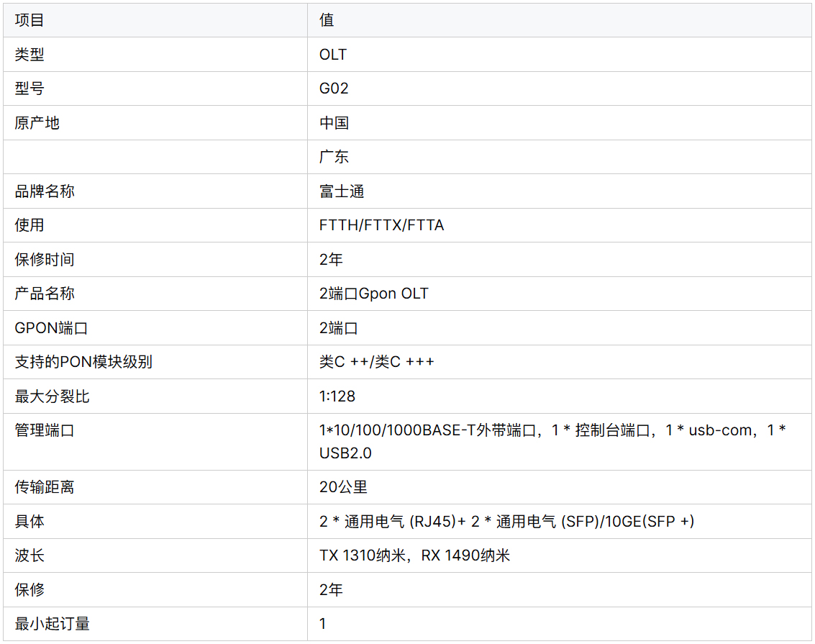Click the 项目 column header

pos(29,20)
